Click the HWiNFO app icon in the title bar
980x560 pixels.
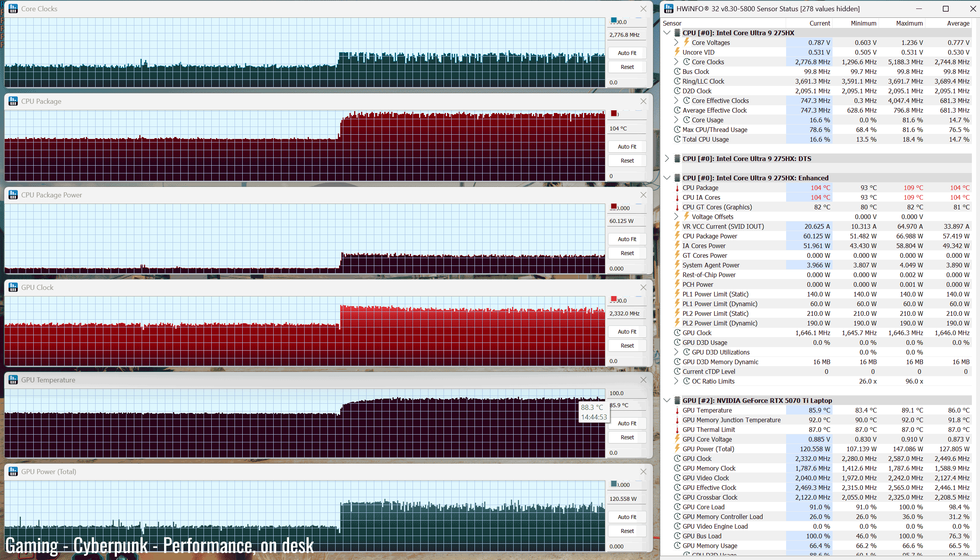[669, 9]
